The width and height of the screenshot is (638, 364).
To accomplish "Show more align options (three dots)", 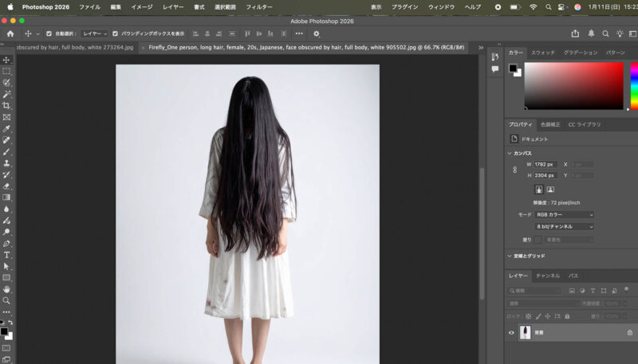I will click(299, 33).
